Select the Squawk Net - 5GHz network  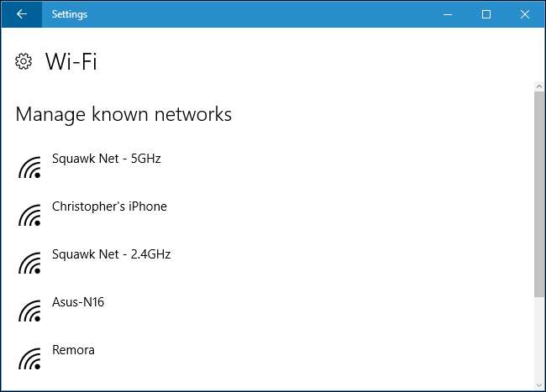pos(106,159)
